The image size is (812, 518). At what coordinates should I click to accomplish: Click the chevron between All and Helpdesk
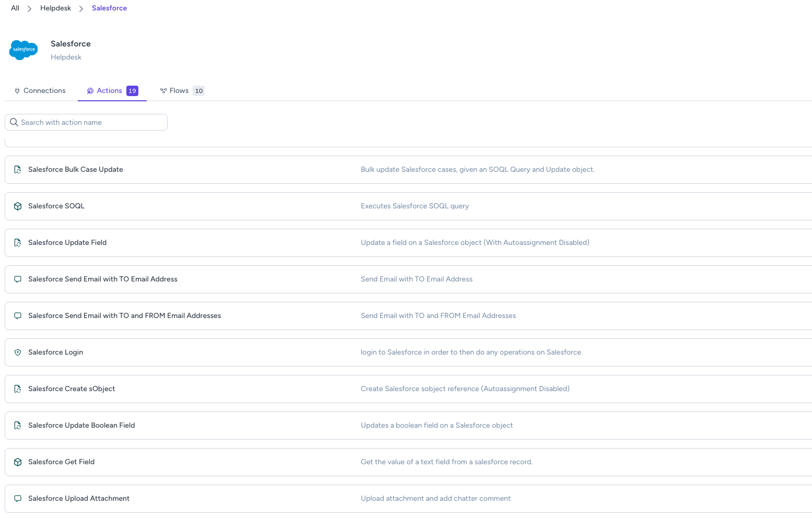click(29, 8)
